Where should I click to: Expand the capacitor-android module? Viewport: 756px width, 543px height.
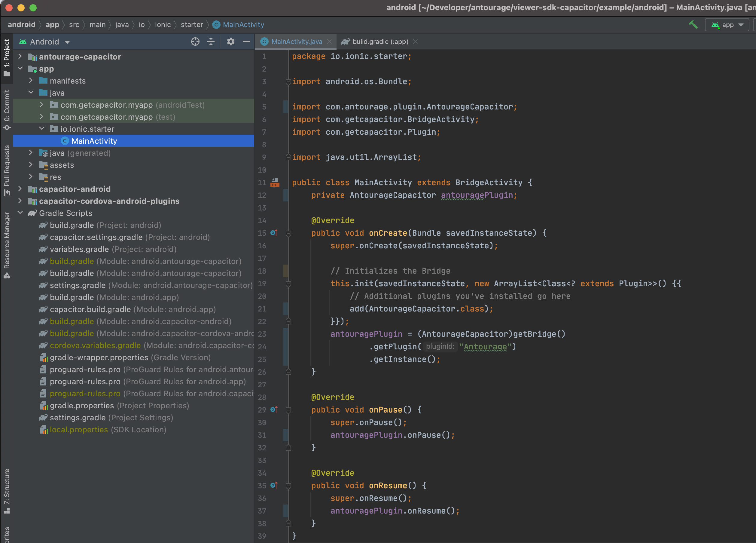[20, 189]
